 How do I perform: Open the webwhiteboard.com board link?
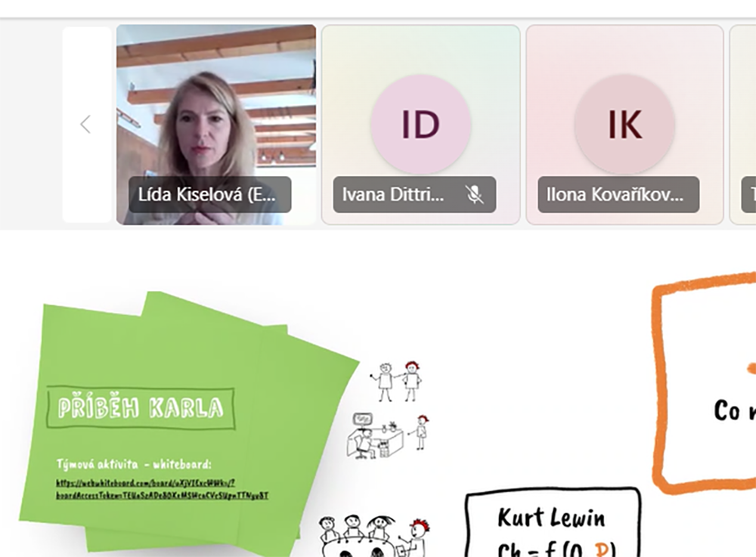pos(162,489)
